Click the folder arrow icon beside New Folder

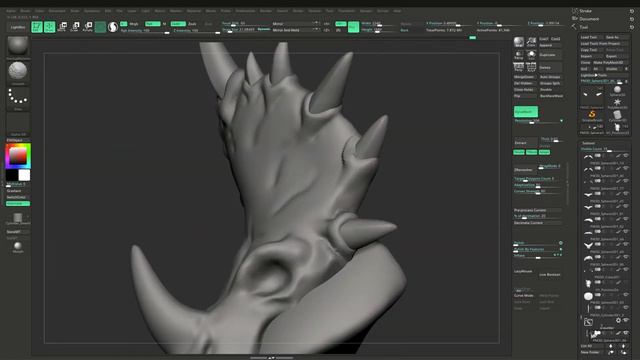[x=611, y=352]
